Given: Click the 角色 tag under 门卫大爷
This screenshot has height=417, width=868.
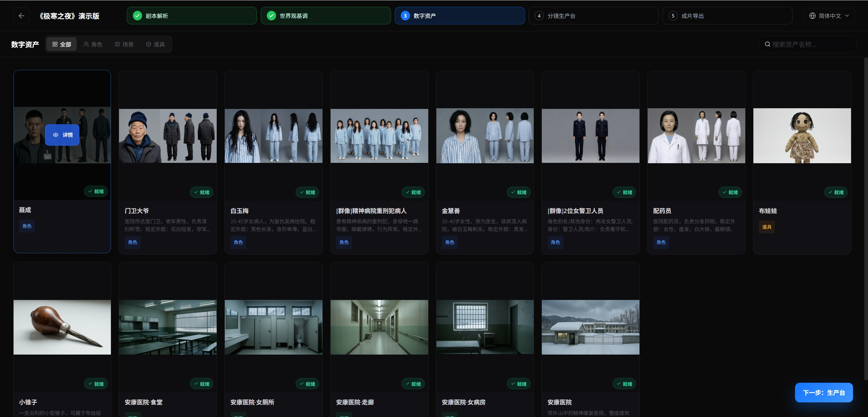Looking at the screenshot, I should click(x=133, y=242).
